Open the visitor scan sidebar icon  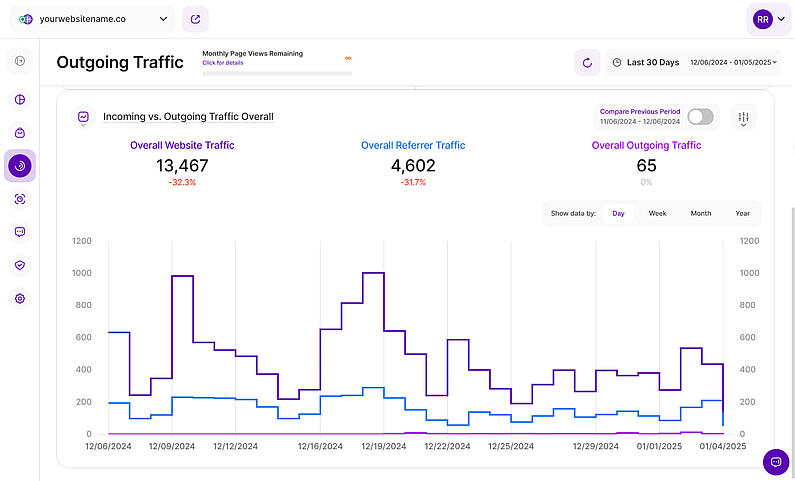[x=20, y=199]
